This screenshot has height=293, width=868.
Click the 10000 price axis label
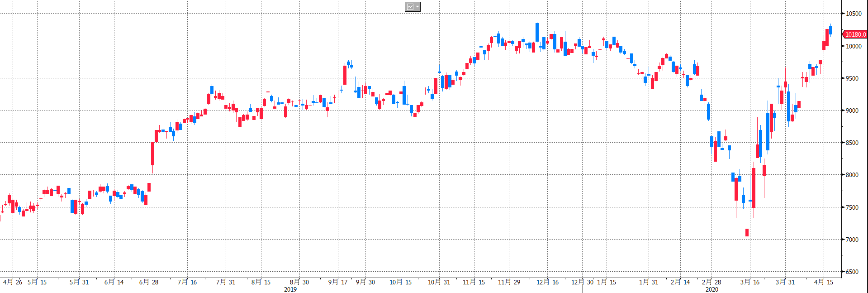854,46
